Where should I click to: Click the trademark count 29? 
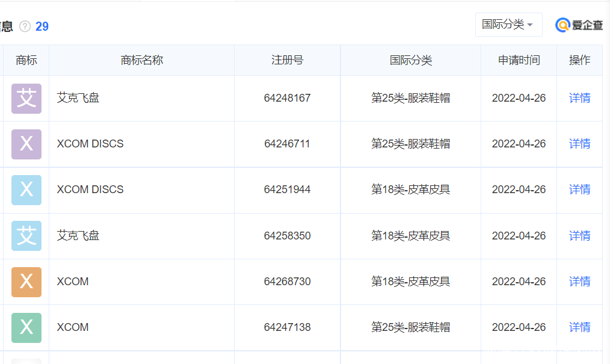pyautogui.click(x=42, y=26)
